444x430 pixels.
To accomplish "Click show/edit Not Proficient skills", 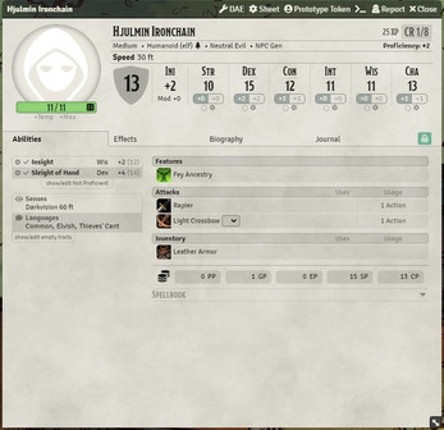I will [x=77, y=183].
